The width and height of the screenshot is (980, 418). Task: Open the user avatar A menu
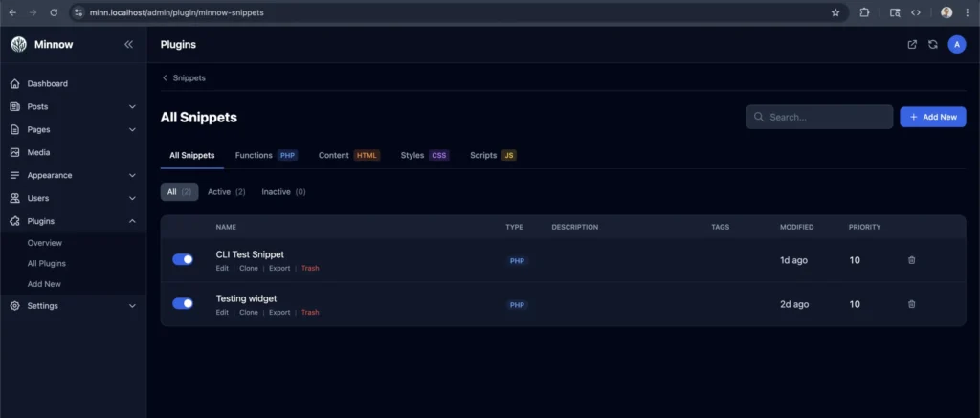click(x=956, y=44)
